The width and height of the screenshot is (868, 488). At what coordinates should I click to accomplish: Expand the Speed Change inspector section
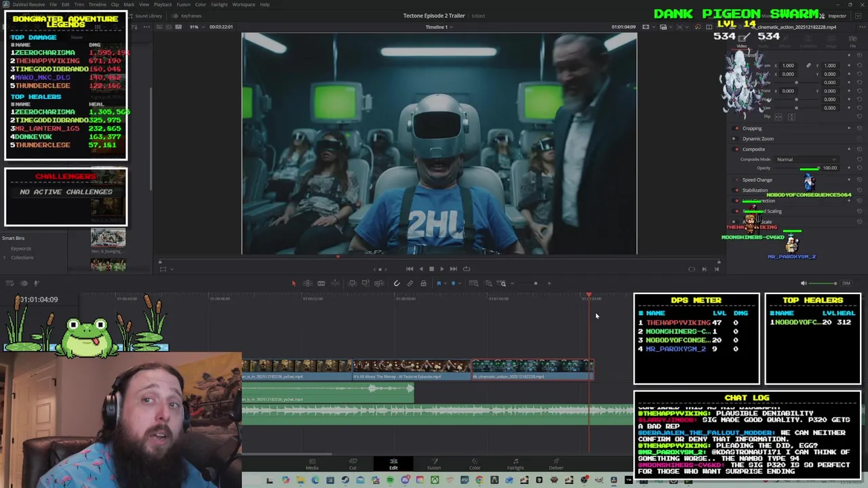pyautogui.click(x=757, y=180)
